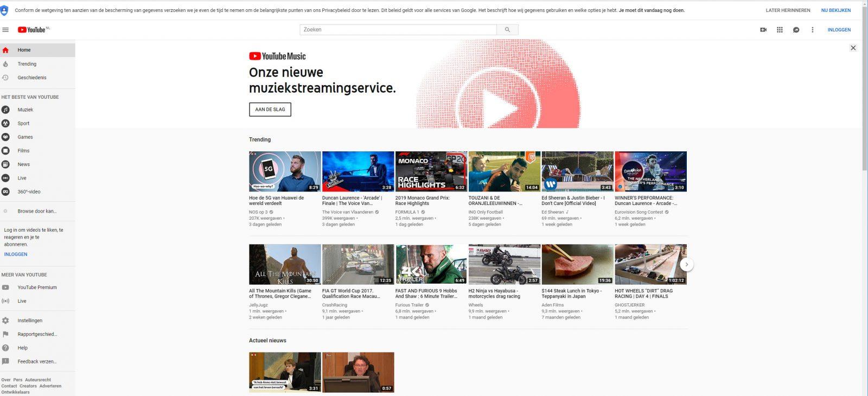Open the three-dot settings menu
The height and width of the screenshot is (396, 868).
tap(812, 30)
